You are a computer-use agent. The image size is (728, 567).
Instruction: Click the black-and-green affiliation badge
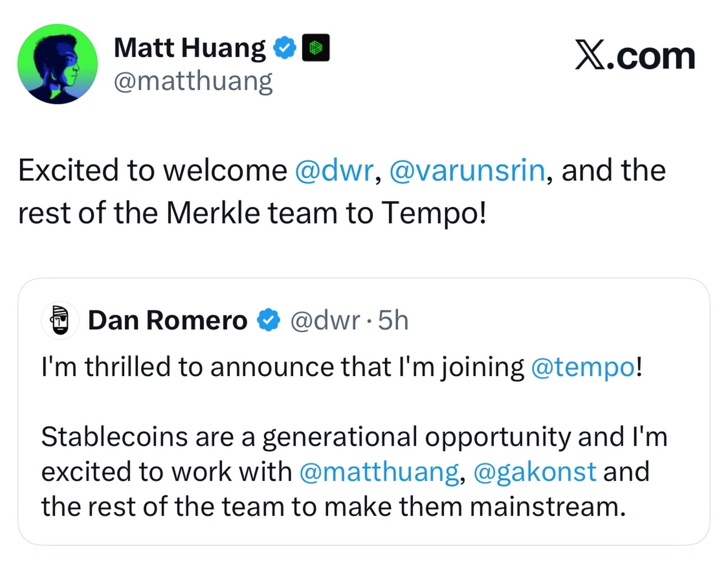[316, 48]
